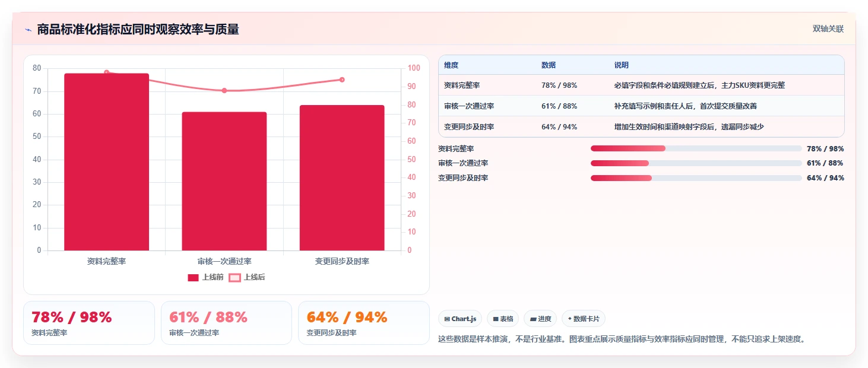Click the 审核一次通过率 table row cell
Screen dimensions: 868x368
(x=469, y=106)
